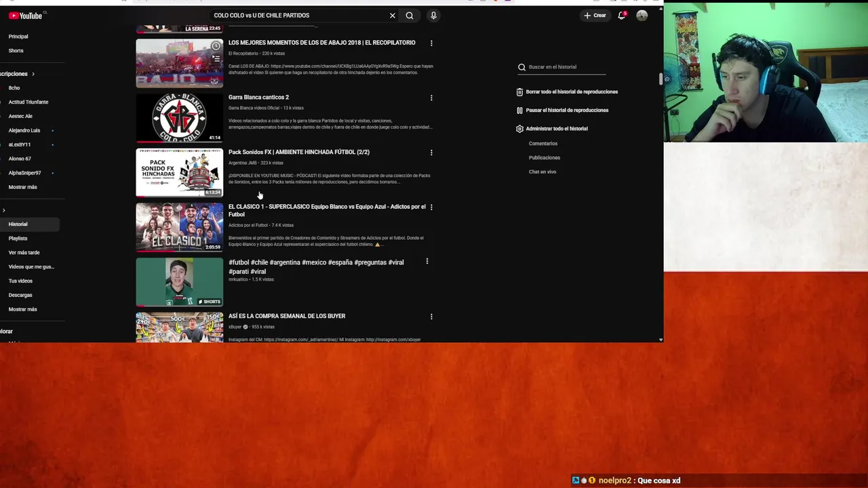
Task: Open Actitud Triunfante subscription
Action: [x=28, y=102]
